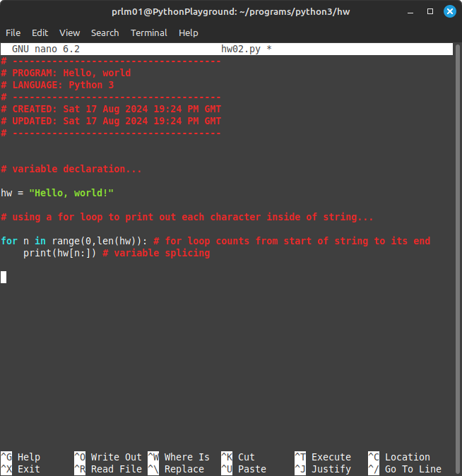
Task: Click the ^G Help shortcut label
Action: pos(20,457)
